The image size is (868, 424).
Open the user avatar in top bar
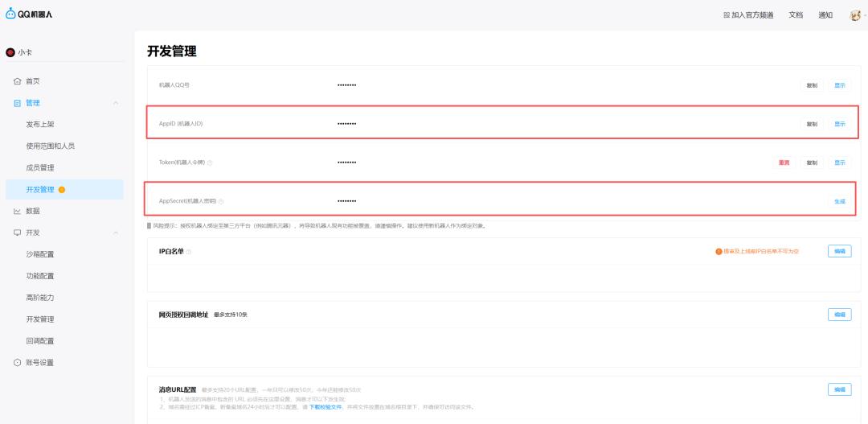855,15
